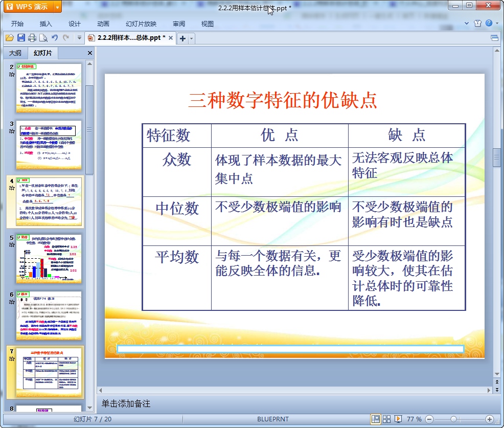Select the slide 5 thumbnail with bar chart
Image resolution: width=504 pixels, height=428 pixels.
(x=49, y=259)
